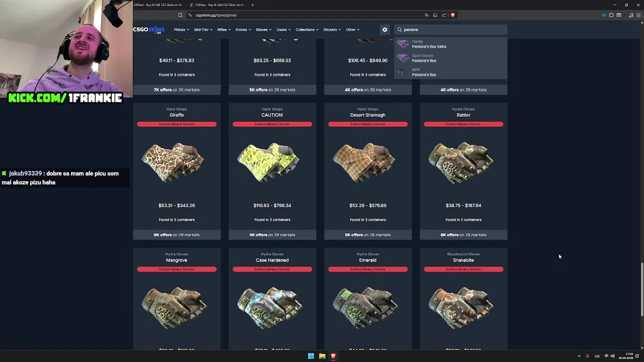
Task: Open Windows Start menu
Action: pos(311,356)
